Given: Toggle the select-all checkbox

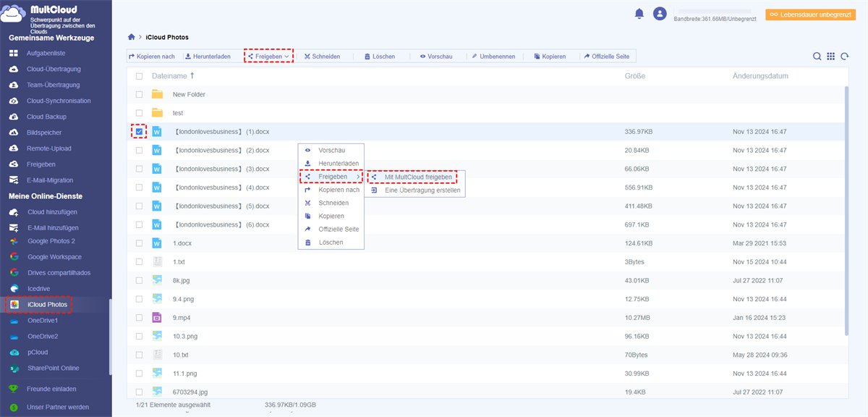Looking at the screenshot, I should [x=139, y=76].
